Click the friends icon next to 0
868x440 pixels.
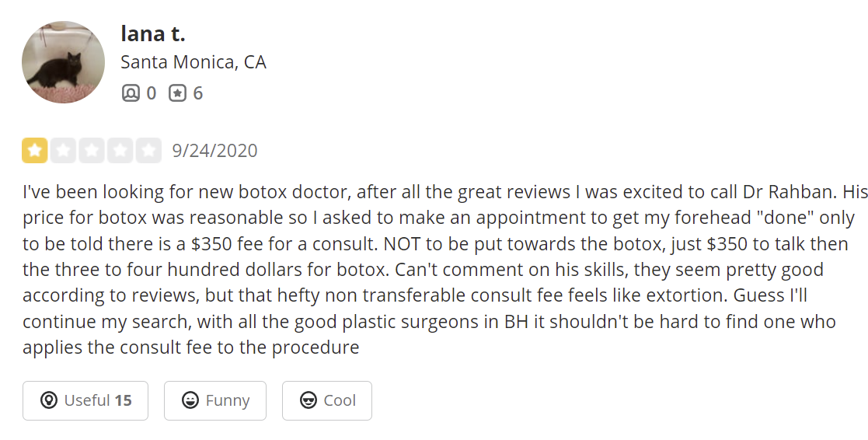130,93
